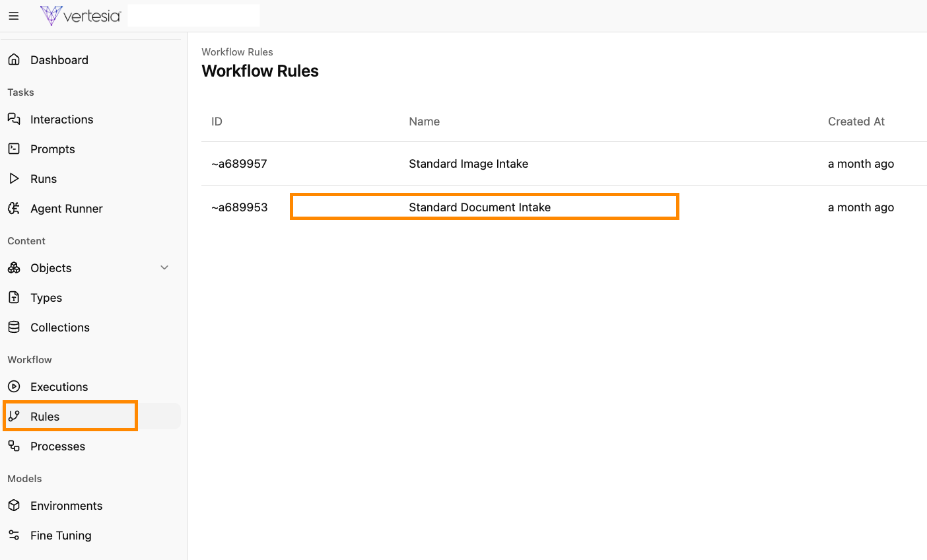This screenshot has width=927, height=560.
Task: Click the Workflow Rules breadcrumb
Action: pyautogui.click(x=238, y=52)
